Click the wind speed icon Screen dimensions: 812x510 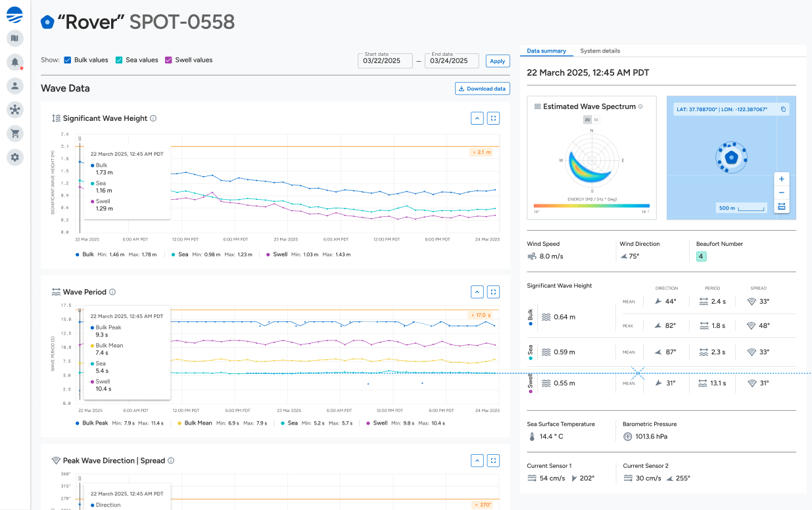532,256
